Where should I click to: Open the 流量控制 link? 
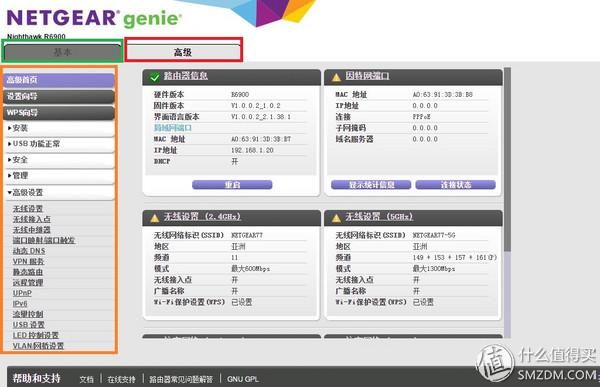point(28,314)
